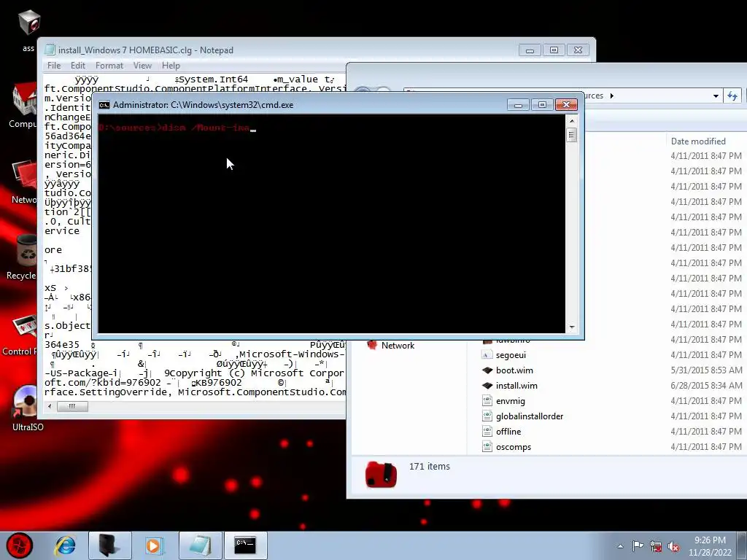This screenshot has width=747, height=560.
Task: Click the Notepad title bar icon
Action: point(50,50)
